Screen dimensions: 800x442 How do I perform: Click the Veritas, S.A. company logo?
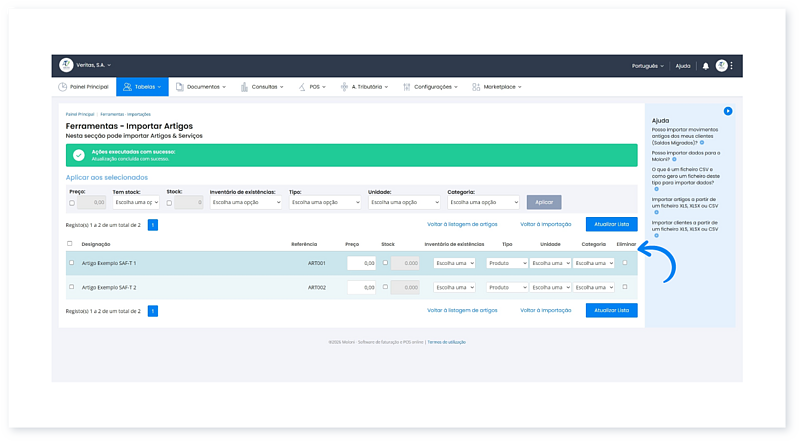[66, 65]
